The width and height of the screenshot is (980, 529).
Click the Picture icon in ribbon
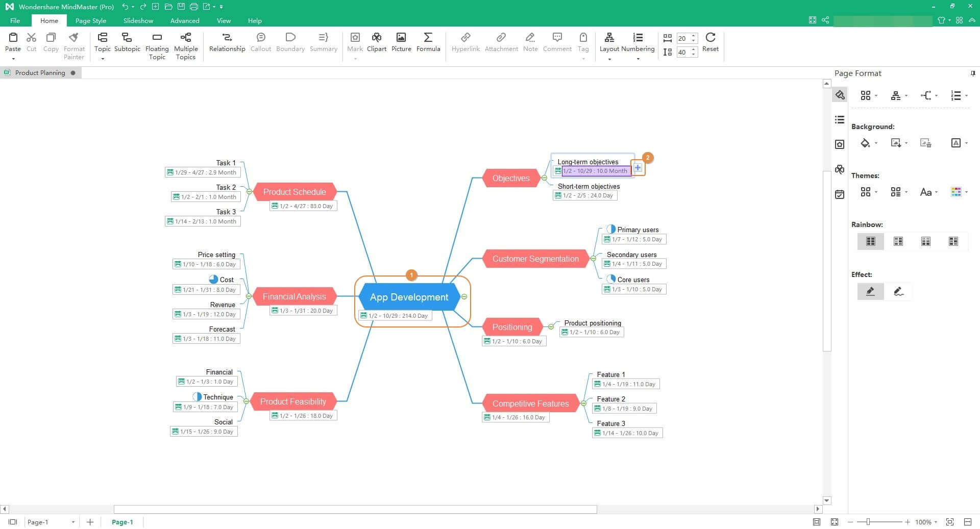point(401,38)
